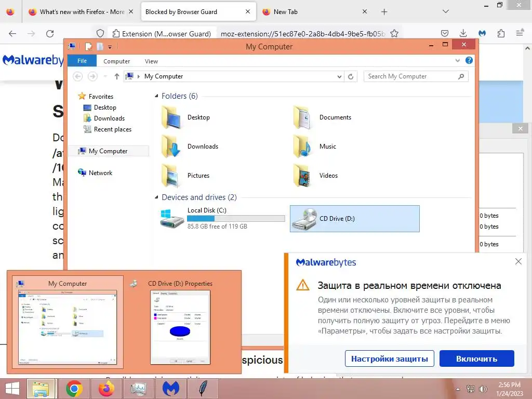532x399 pixels.
Task: Click the Firefox shield tracking protection icon
Action: pos(100,34)
